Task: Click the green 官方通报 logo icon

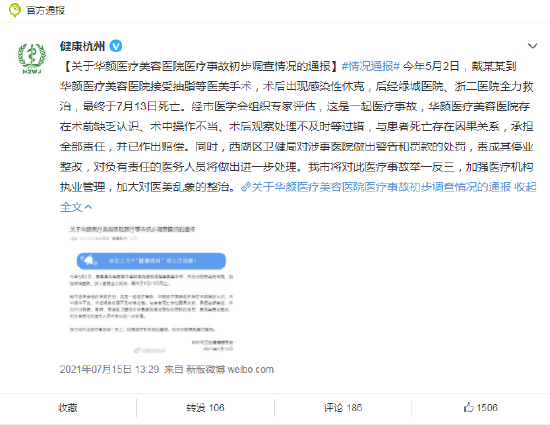Action: tap(15, 10)
